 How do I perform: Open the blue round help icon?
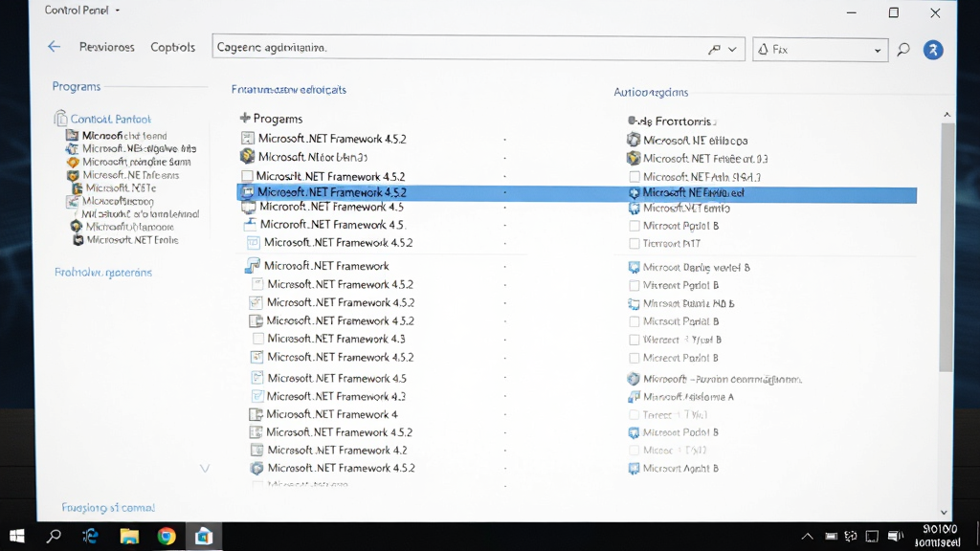(933, 50)
